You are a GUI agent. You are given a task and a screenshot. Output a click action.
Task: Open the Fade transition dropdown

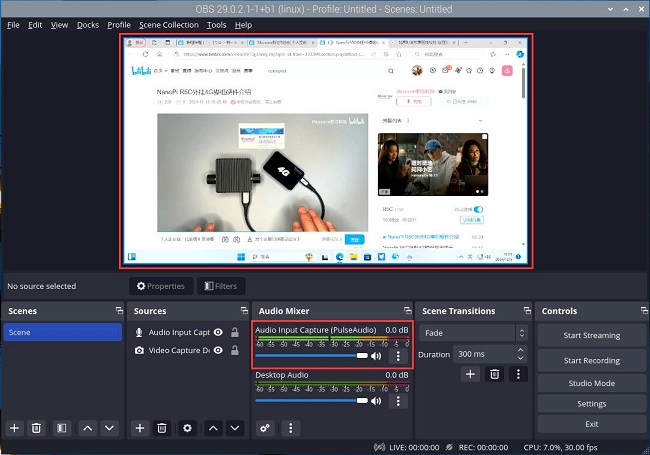click(473, 333)
